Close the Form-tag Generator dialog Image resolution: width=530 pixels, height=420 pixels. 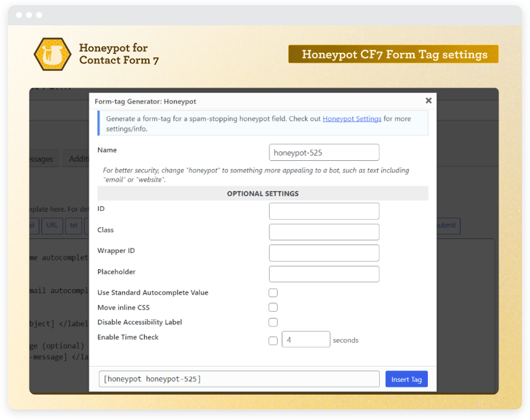(x=429, y=100)
